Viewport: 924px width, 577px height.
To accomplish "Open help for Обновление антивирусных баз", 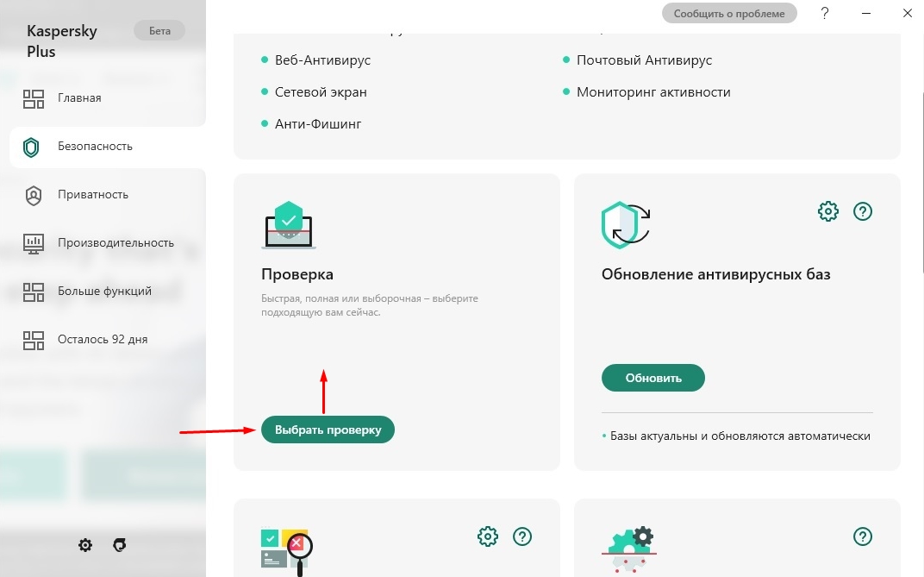I will (x=863, y=211).
